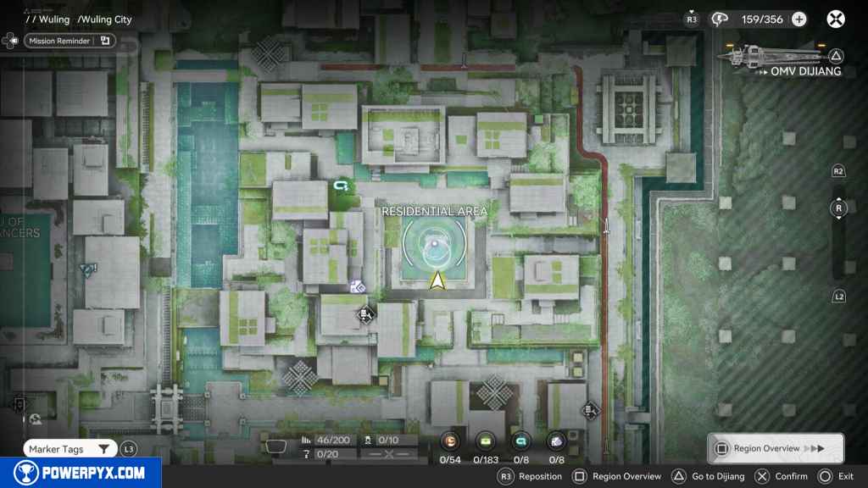The image size is (868, 488).
Task: Click the green chest icon showing 0/183
Action: [x=487, y=441]
